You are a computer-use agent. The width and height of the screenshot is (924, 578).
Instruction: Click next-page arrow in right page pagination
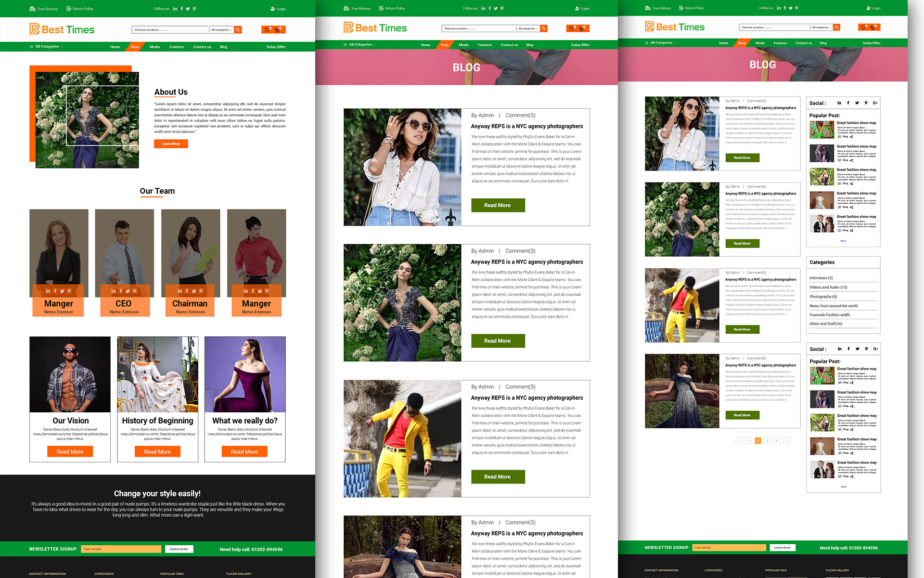786,441
